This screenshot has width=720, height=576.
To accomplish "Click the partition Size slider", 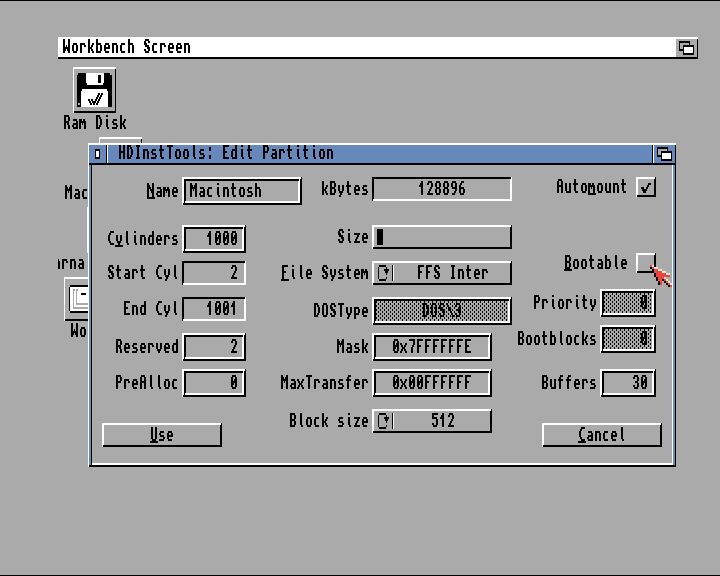I will pyautogui.click(x=442, y=237).
